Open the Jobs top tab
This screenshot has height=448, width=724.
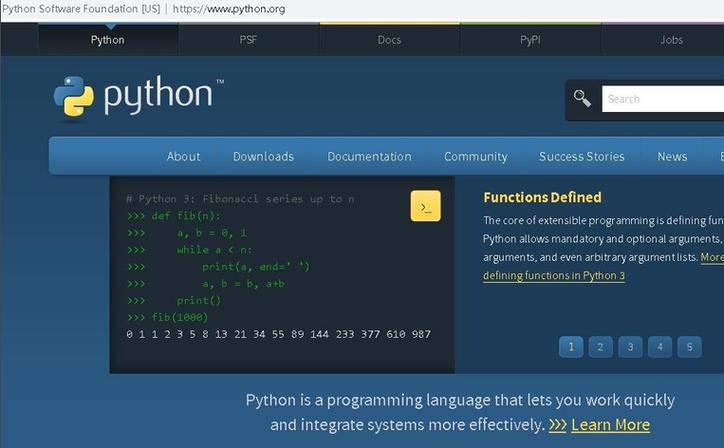coord(671,40)
